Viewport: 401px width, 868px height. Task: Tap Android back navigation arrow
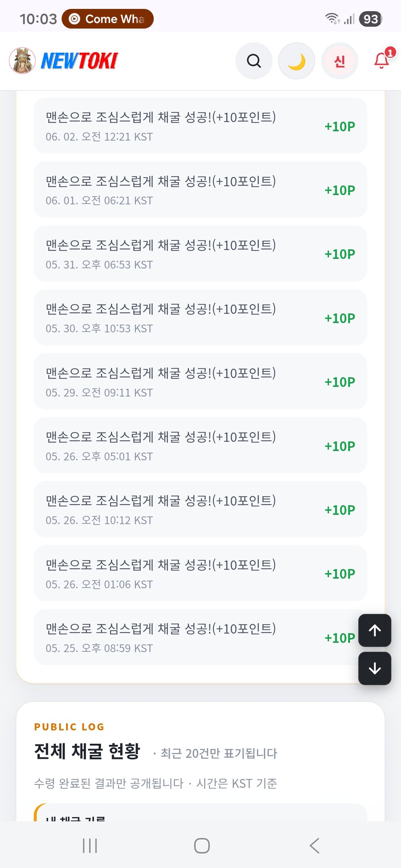point(314,846)
